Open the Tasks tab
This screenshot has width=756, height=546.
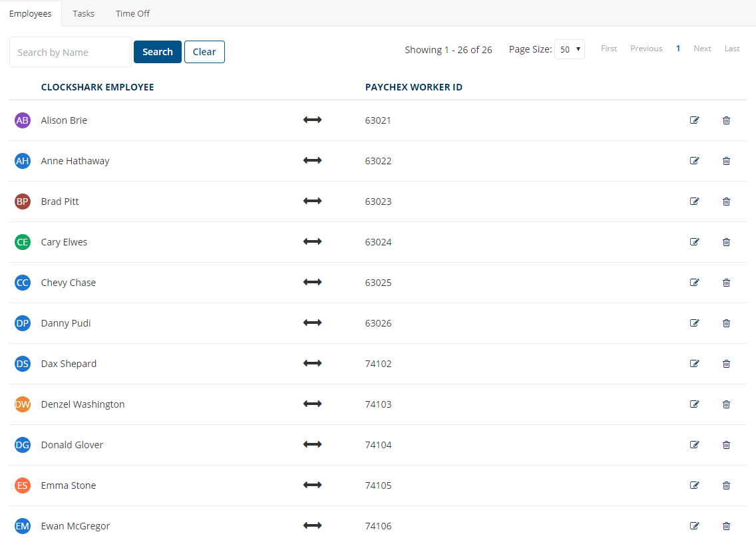tap(83, 13)
